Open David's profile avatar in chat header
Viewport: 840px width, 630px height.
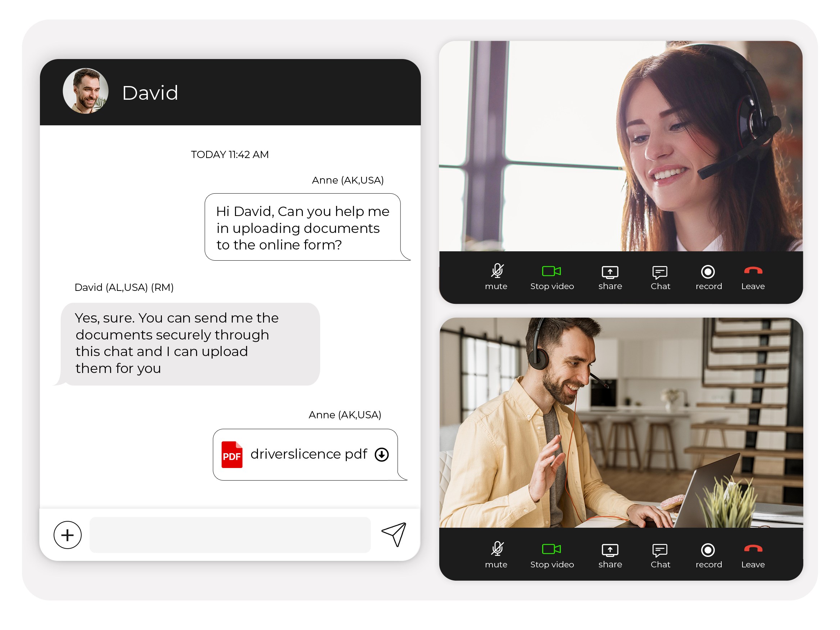click(86, 91)
